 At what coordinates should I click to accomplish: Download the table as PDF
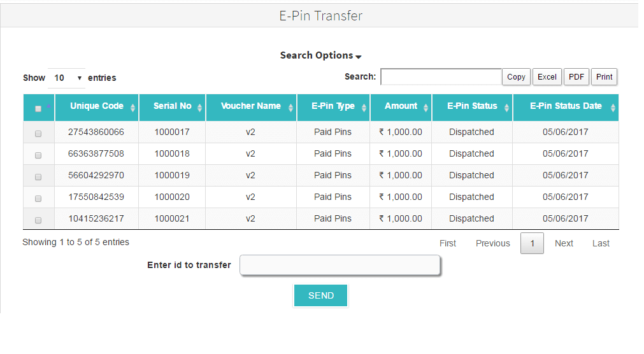(576, 77)
